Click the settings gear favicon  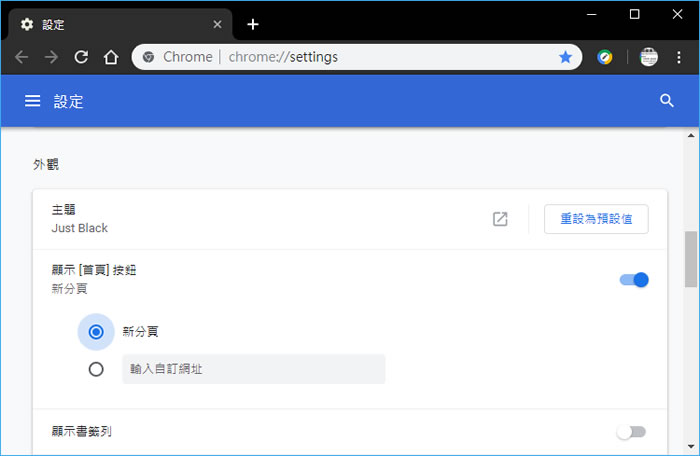[x=27, y=25]
